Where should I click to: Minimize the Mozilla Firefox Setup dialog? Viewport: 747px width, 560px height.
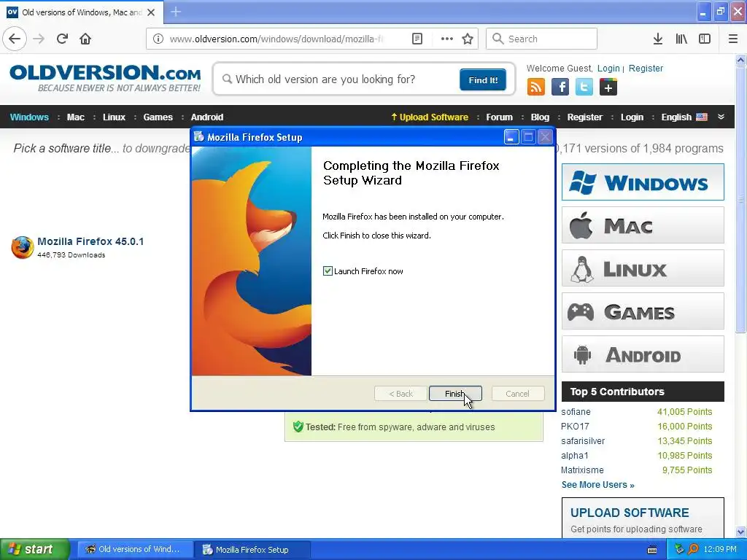[x=511, y=137]
